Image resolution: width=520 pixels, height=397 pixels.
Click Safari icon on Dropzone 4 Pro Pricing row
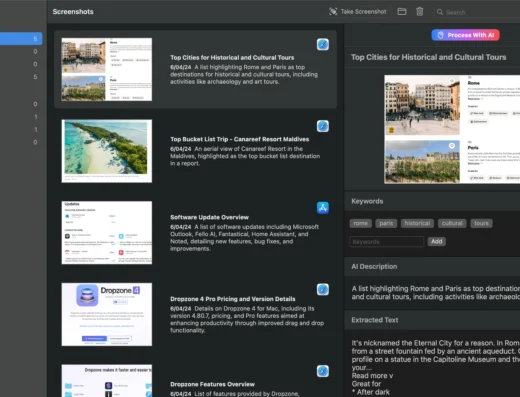(323, 289)
